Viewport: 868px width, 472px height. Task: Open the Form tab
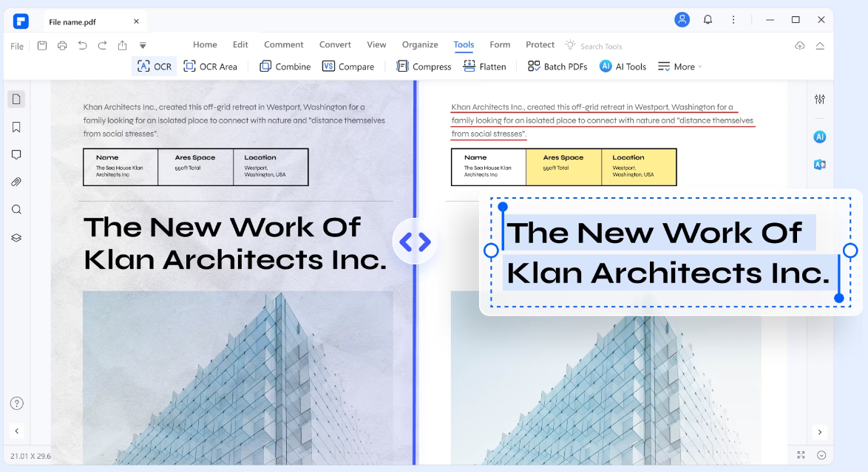500,44
